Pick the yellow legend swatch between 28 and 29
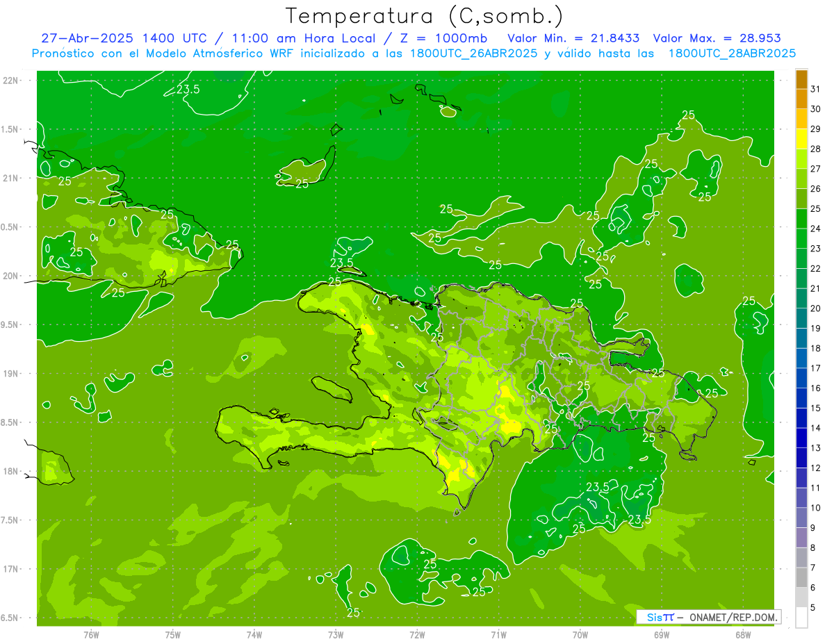834x644 pixels. pyautogui.click(x=801, y=139)
